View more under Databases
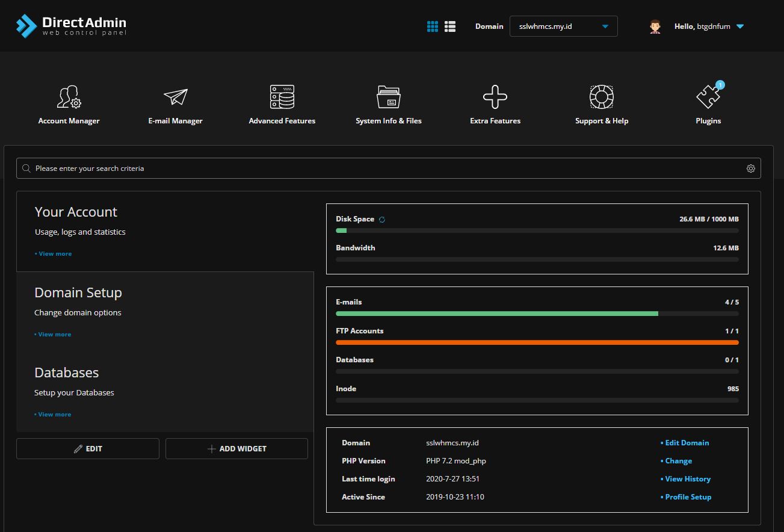This screenshot has width=784, height=532. 53,415
